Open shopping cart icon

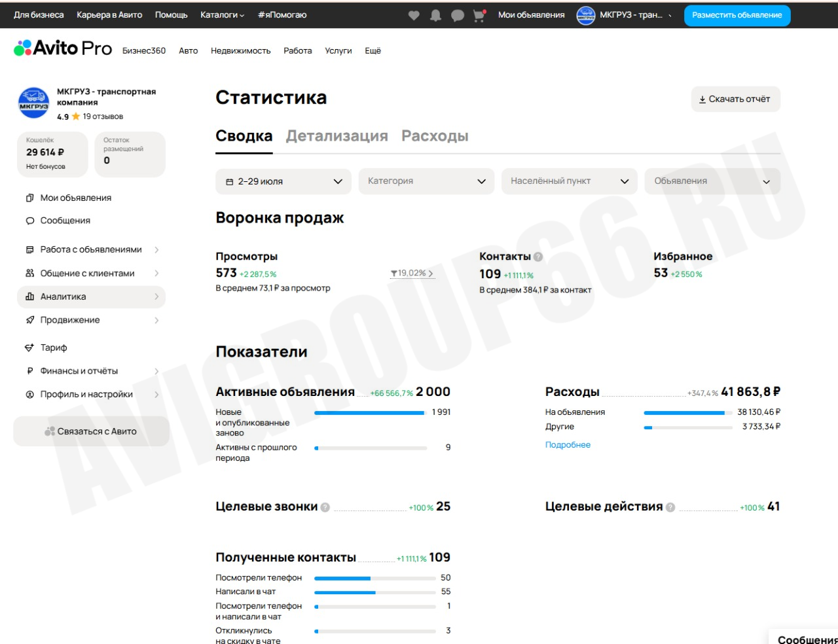(x=479, y=15)
